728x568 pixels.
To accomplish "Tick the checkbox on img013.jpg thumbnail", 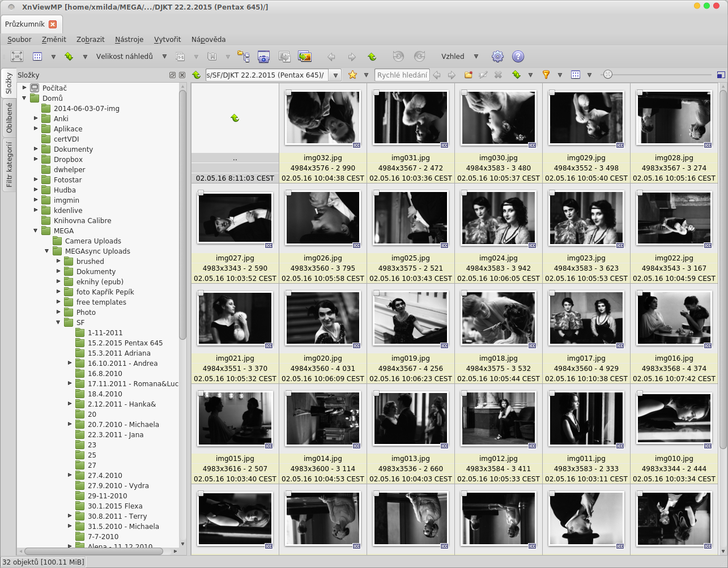I will click(x=376, y=394).
